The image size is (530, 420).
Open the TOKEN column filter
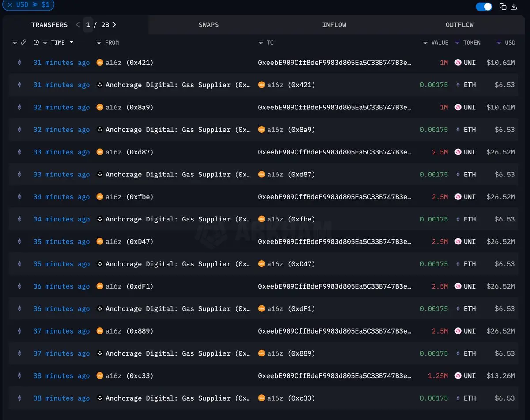(x=457, y=42)
